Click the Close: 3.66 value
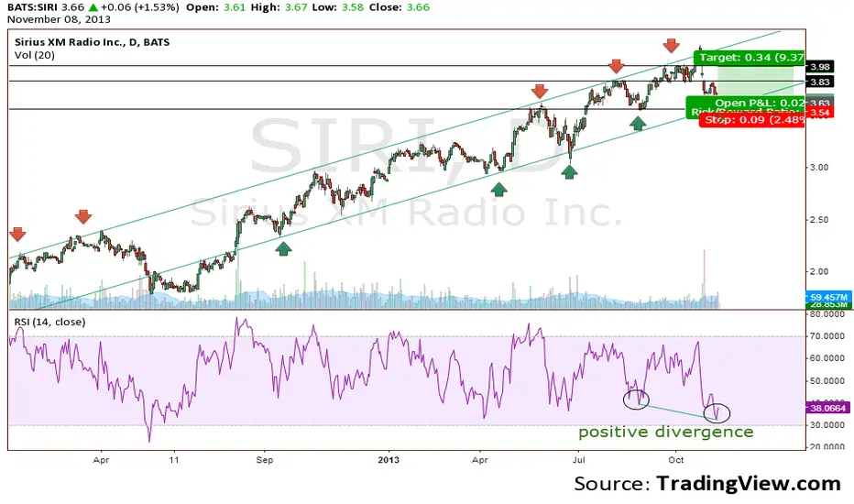The image size is (854, 504). point(400,7)
